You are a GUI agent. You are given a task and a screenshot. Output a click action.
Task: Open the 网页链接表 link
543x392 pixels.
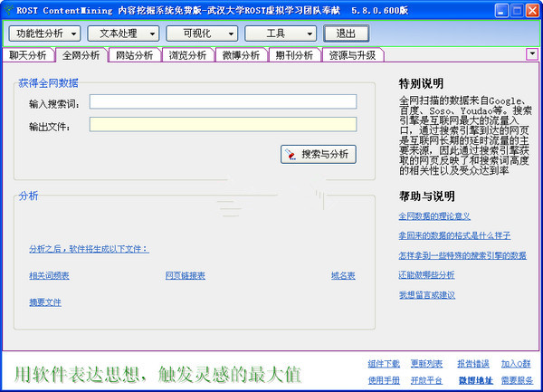pyautogui.click(x=186, y=275)
